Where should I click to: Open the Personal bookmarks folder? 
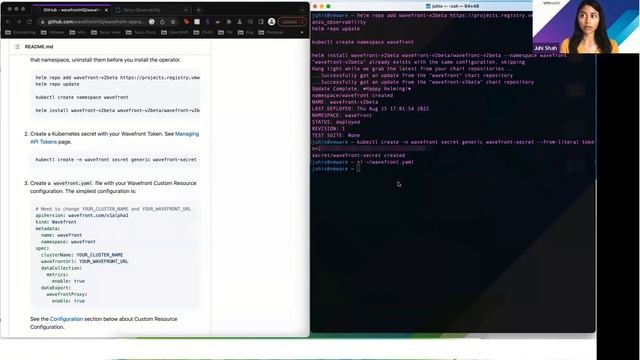click(271, 32)
